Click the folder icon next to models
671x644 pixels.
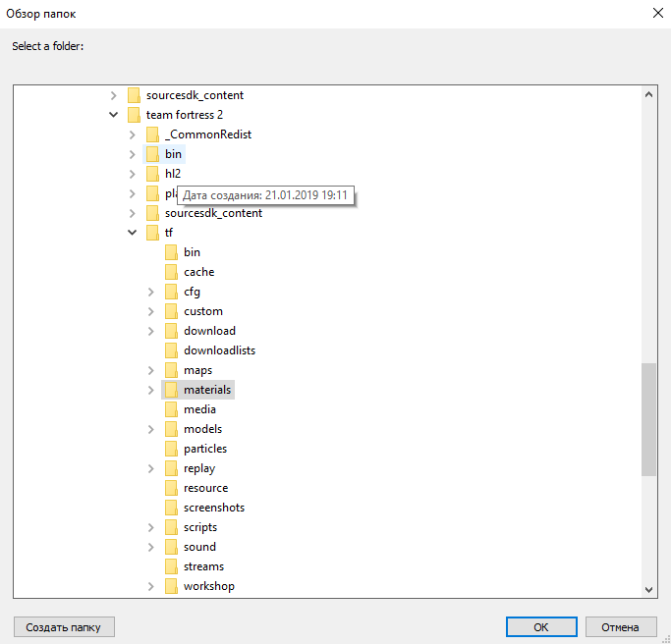171,429
